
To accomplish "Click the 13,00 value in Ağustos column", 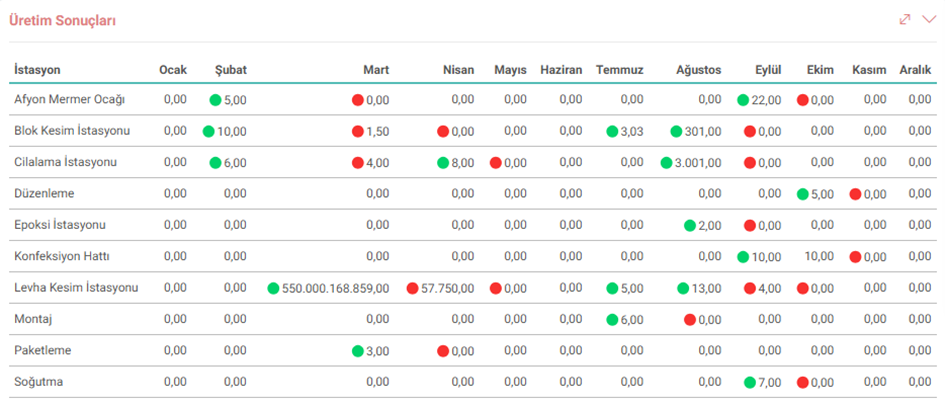I will tap(706, 289).
